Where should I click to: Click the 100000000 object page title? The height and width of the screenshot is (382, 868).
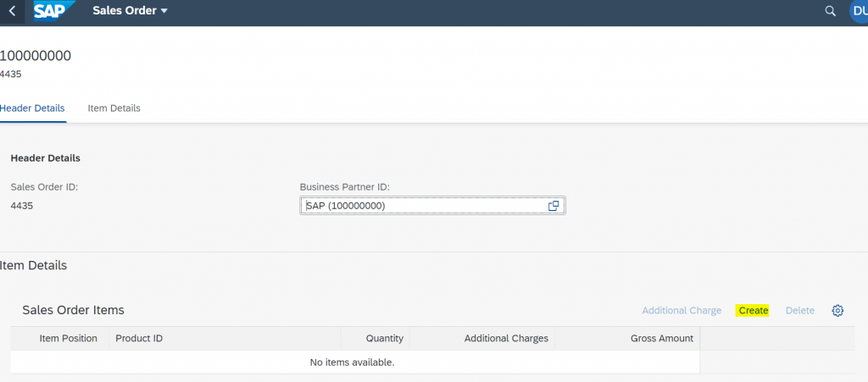pos(36,56)
